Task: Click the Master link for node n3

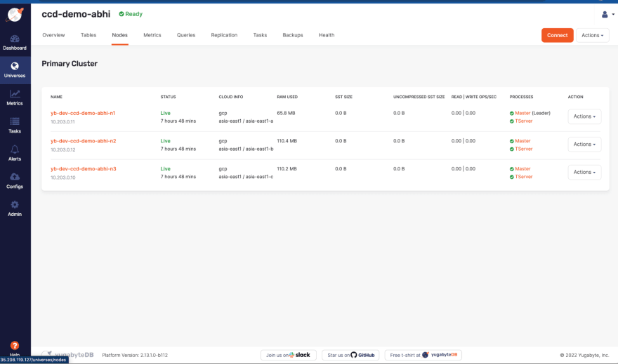Action: [522, 169]
